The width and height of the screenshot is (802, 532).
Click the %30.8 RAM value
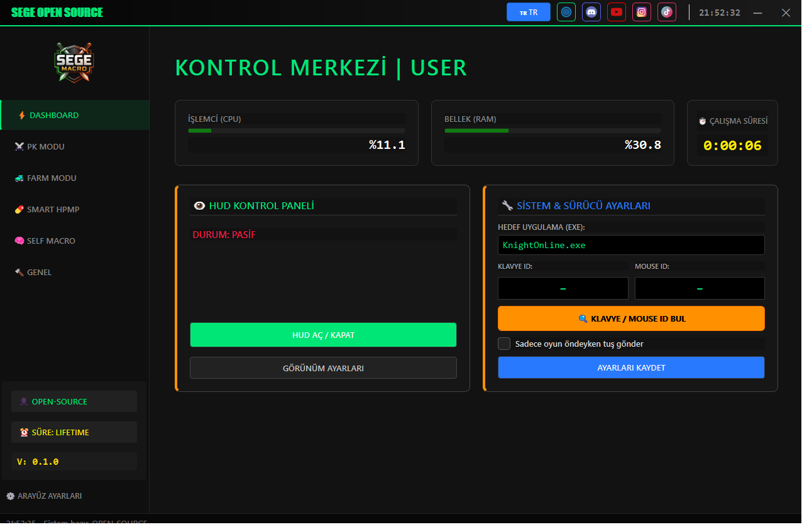[643, 145]
